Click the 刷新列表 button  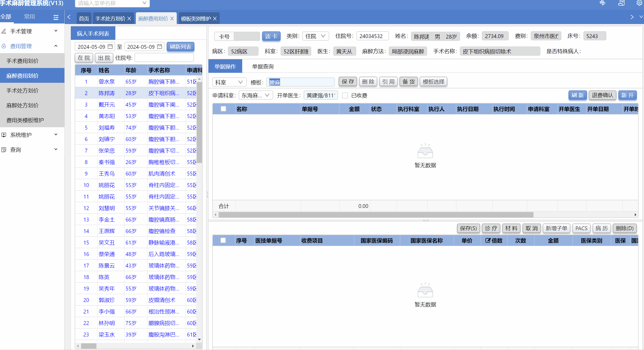[180, 47]
